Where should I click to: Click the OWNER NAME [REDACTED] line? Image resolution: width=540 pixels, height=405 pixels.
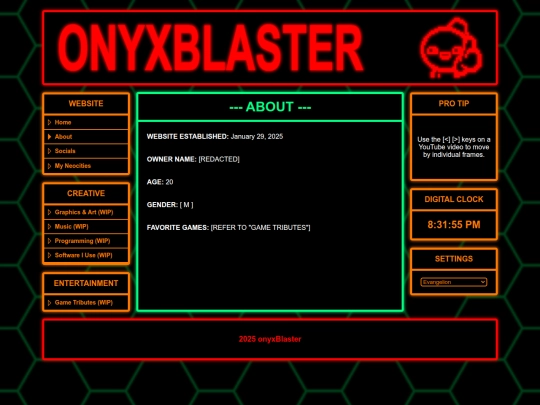pos(193,159)
